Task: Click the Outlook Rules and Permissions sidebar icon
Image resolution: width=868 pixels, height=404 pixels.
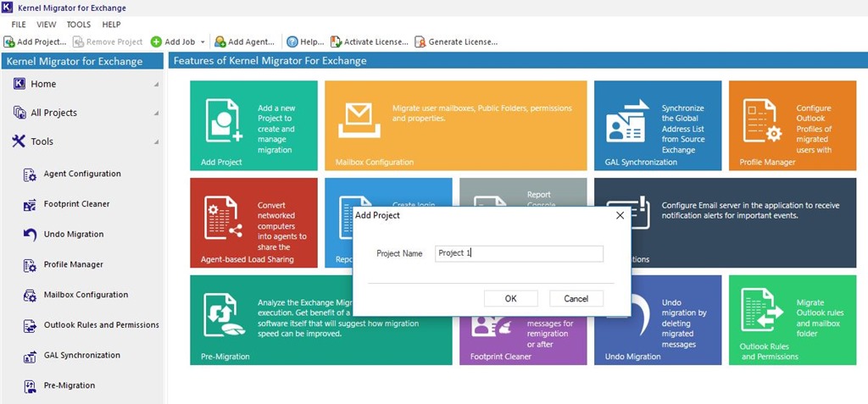Action: pos(30,326)
